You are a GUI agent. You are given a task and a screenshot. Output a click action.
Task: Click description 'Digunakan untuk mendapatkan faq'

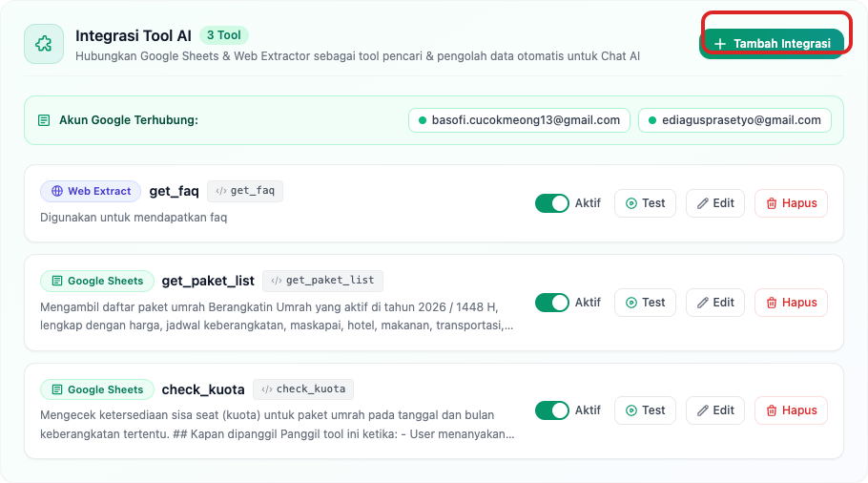click(134, 217)
